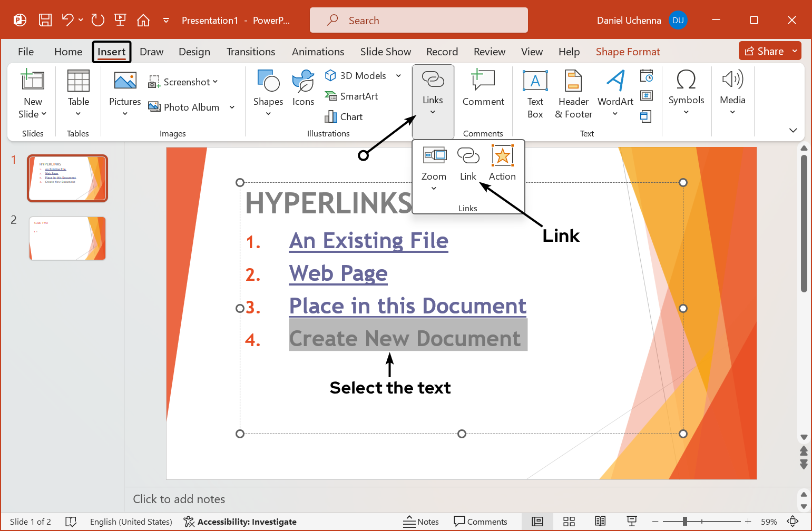Toggle the Notes pane

tap(421, 522)
